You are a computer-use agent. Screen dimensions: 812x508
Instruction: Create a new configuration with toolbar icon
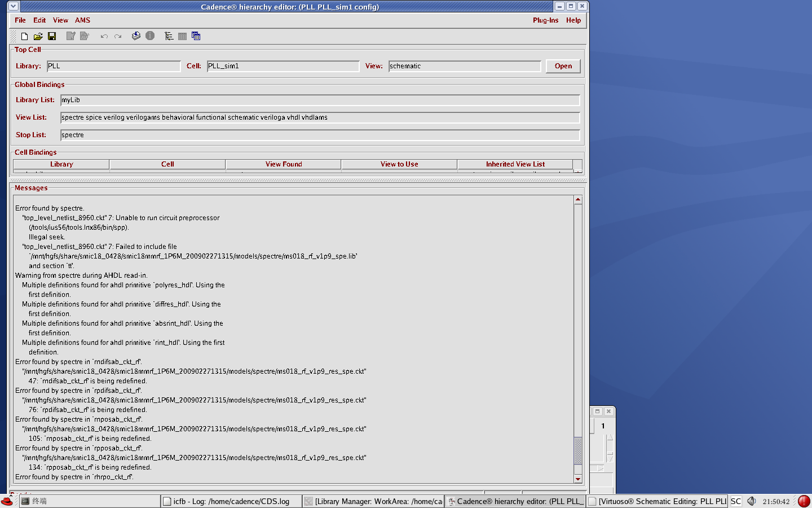click(x=24, y=36)
